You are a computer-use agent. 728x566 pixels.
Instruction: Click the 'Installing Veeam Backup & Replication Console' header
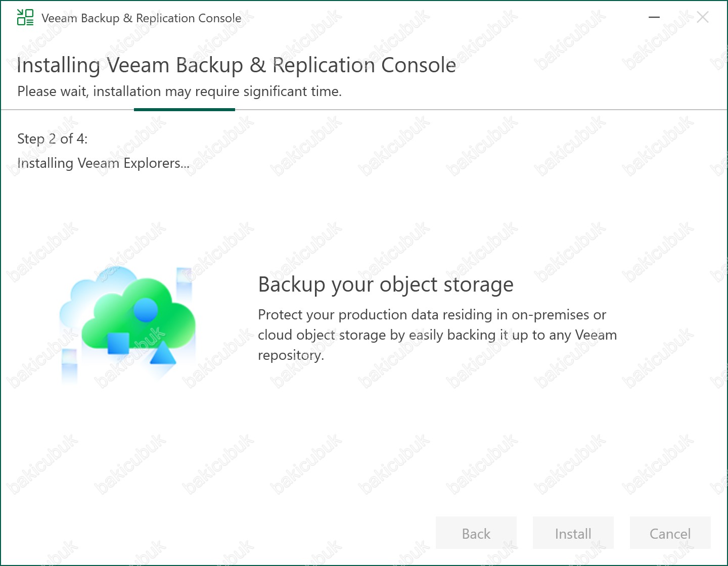[237, 65]
